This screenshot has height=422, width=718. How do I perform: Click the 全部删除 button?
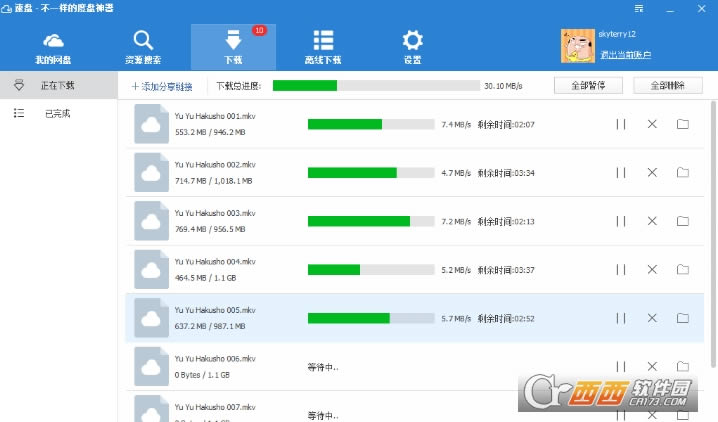point(668,86)
